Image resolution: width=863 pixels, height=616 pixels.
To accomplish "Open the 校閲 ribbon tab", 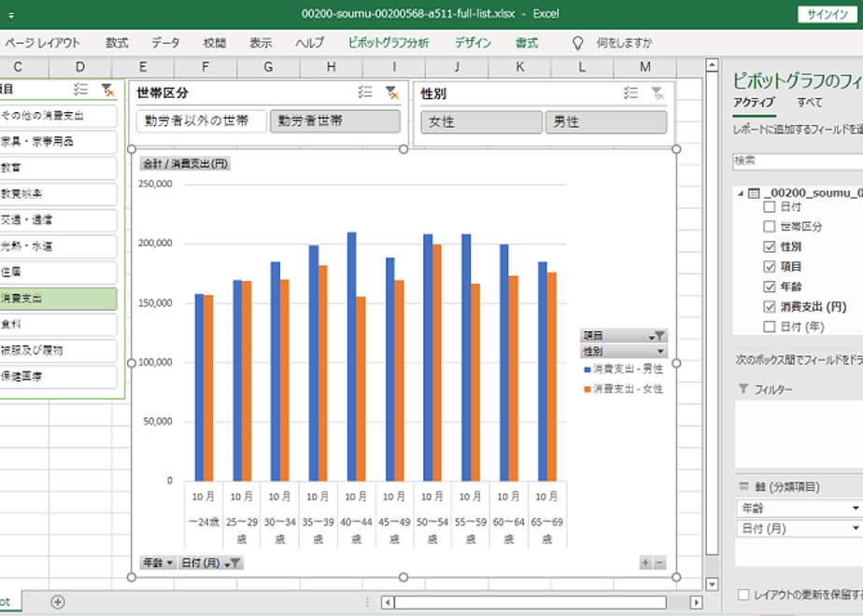I will [x=214, y=43].
